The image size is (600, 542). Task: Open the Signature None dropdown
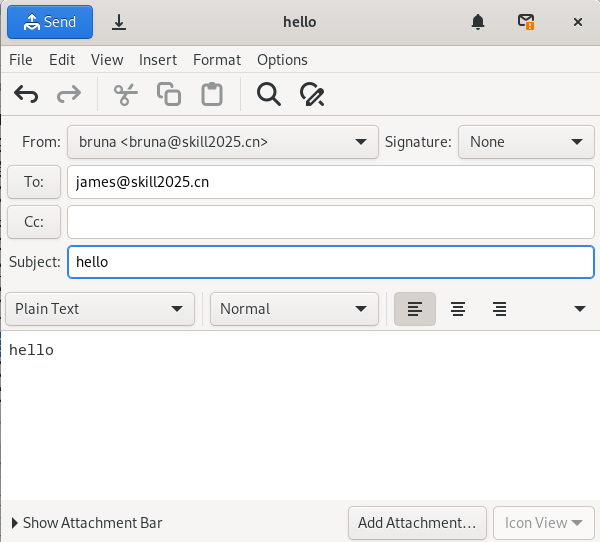tap(526, 142)
